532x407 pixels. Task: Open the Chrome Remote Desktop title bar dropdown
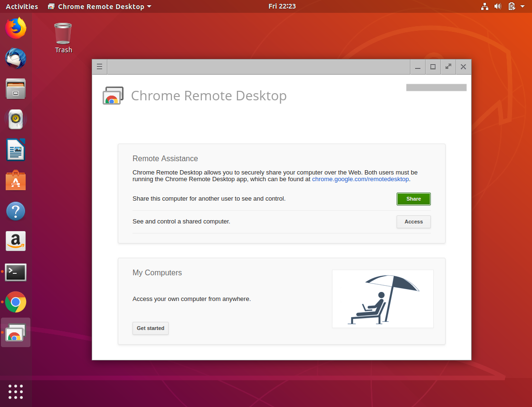[99, 7]
